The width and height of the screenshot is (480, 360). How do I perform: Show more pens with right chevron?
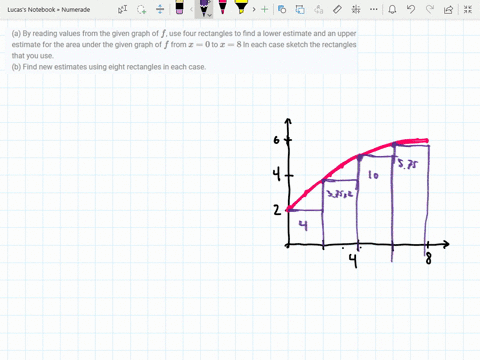[x=254, y=9]
